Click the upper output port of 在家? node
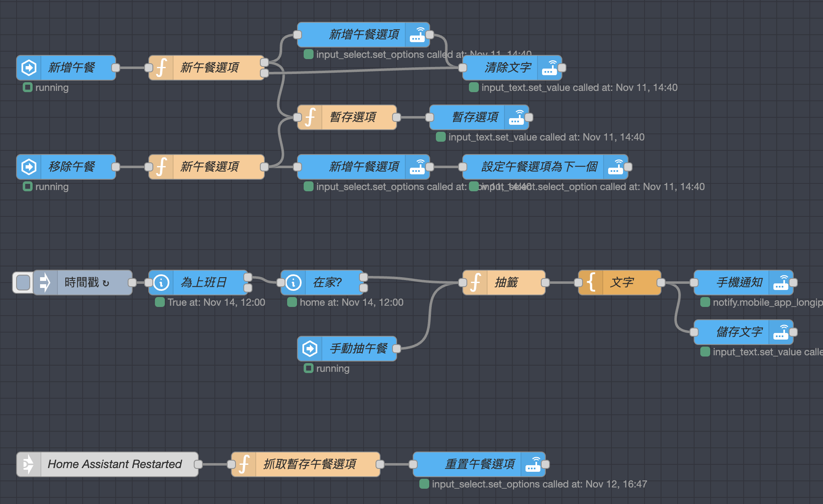Image resolution: width=823 pixels, height=504 pixels. (364, 277)
